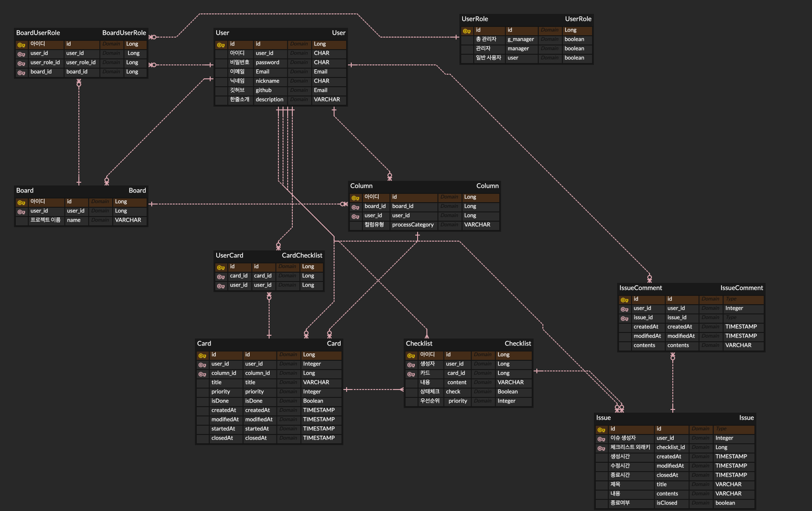
Task: Click foreign key icon beside Issue user_id
Action: [601, 439]
